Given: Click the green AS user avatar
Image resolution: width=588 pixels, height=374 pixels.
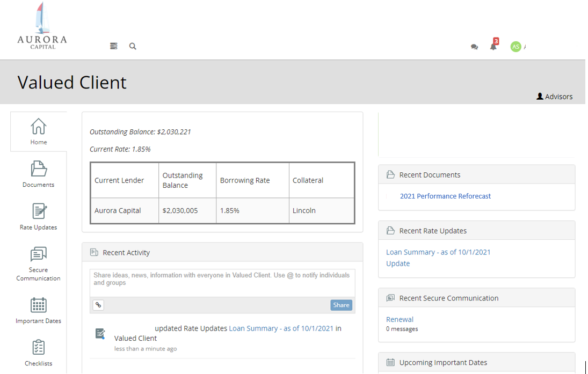Looking at the screenshot, I should pos(516,47).
